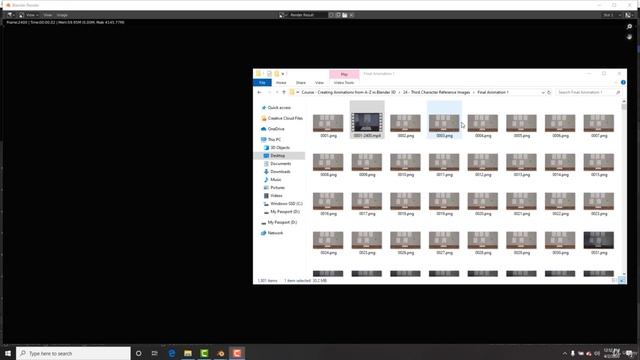Switch to large thumbnails view icon in status bar
Viewport: 640px width, 360px height.
[x=622, y=281]
